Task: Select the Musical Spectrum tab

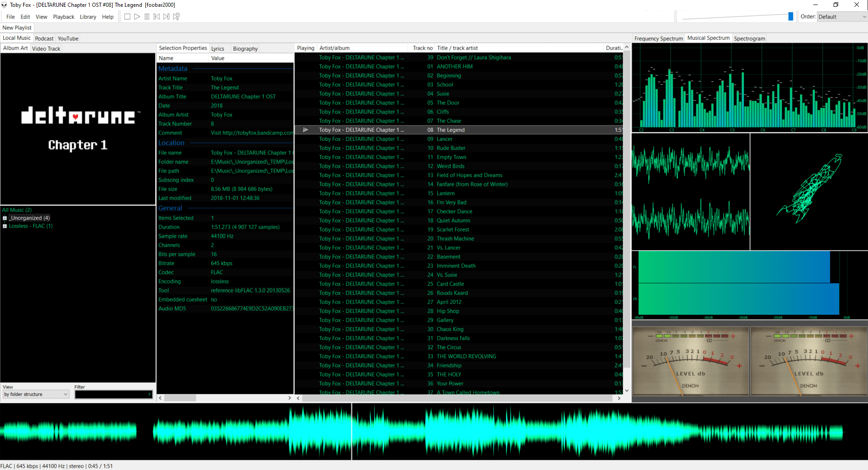Action: click(x=709, y=38)
